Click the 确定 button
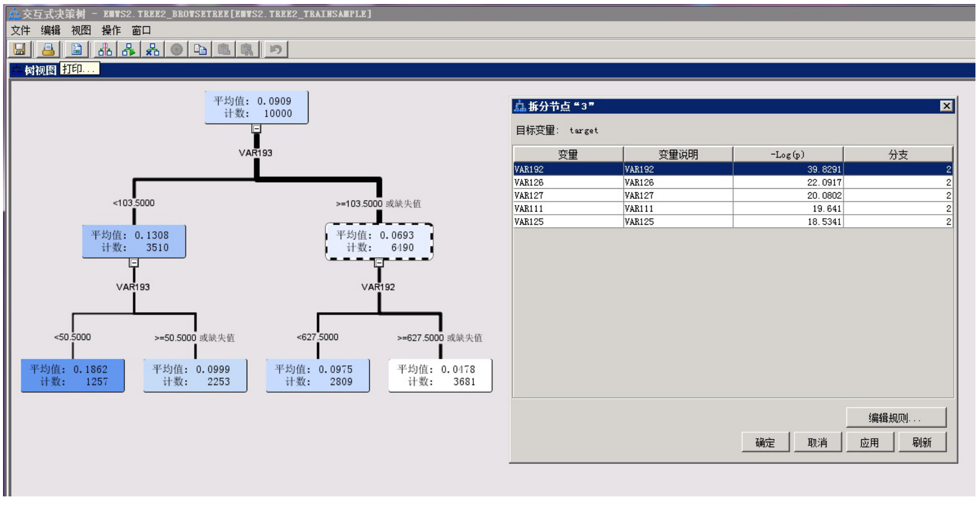The image size is (980, 505). [x=765, y=442]
